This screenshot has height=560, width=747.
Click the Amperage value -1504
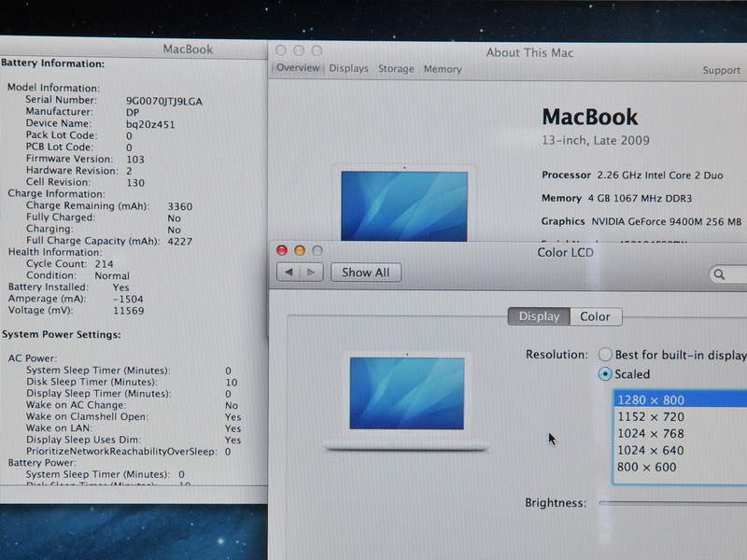click(x=128, y=299)
